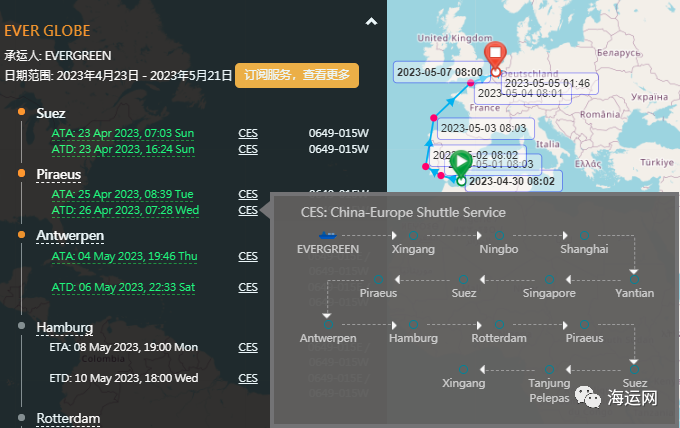Click the EVER GLOBE vessel name heading
680x428 pixels.
[x=47, y=31]
